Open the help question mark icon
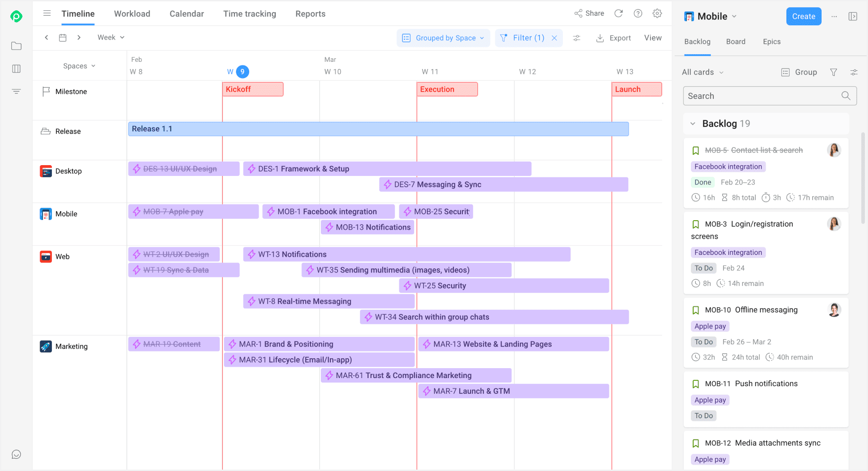The width and height of the screenshot is (868, 471). 638,14
